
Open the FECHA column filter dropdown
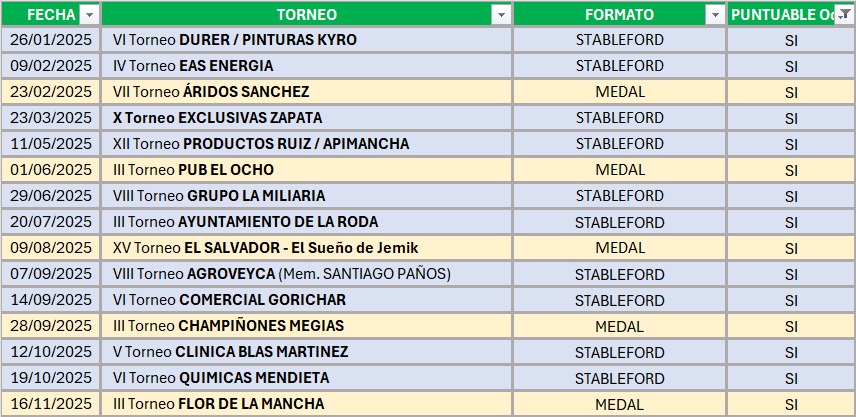coord(89,14)
